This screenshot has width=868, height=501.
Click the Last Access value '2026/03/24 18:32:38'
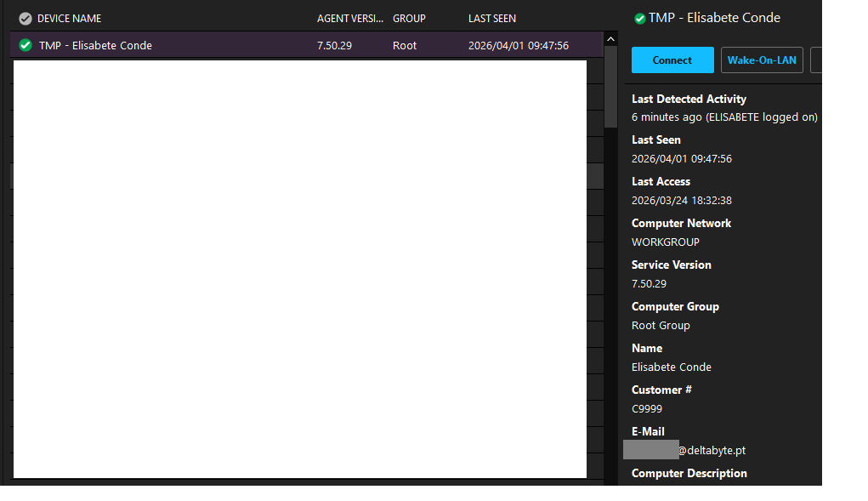click(682, 201)
